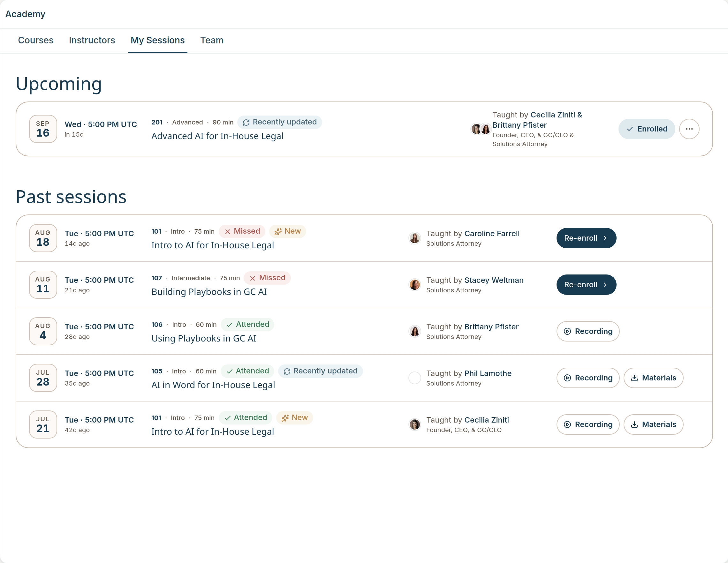Click the New badge on the Jul 21 session

pyautogui.click(x=295, y=418)
